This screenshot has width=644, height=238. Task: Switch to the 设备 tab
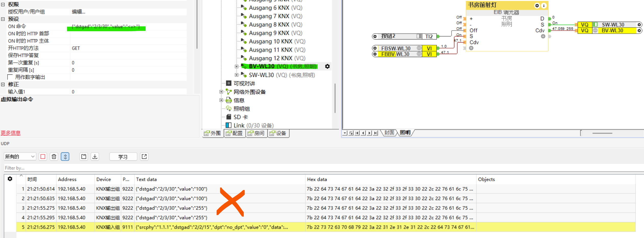point(278,133)
